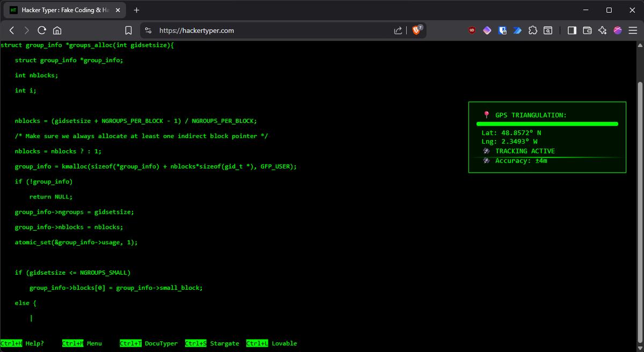Click the NGROUPS_PER_BLOCK division line

[136, 121]
